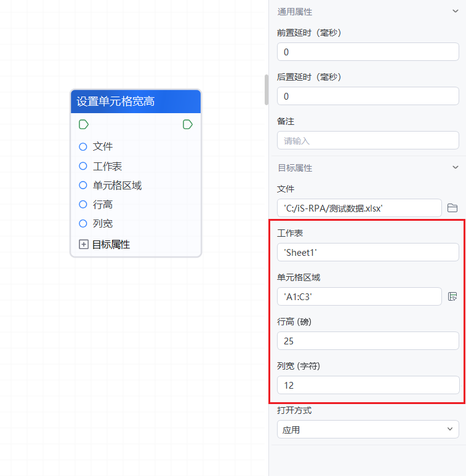The image size is (466, 476).
Task: Click the 工作表 field containing 'Sheet1'
Action: tap(368, 252)
